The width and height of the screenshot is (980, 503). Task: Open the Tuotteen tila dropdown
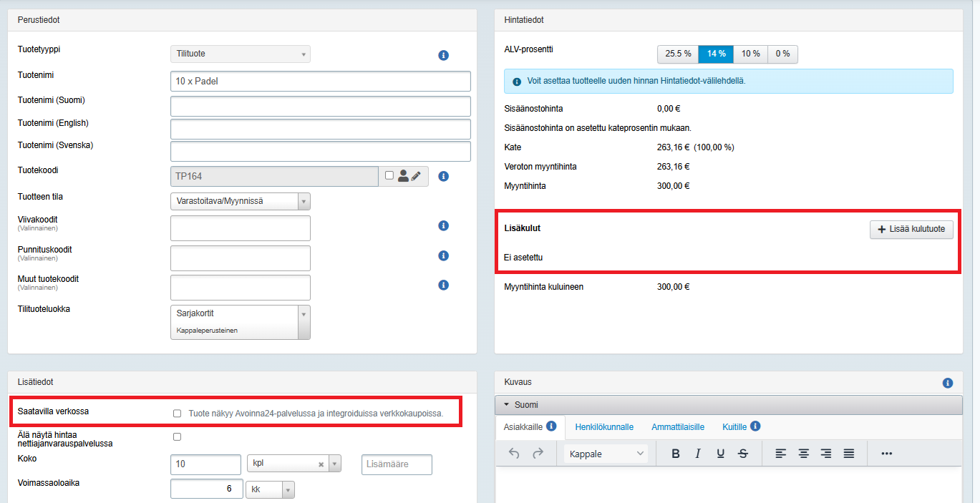(240, 201)
